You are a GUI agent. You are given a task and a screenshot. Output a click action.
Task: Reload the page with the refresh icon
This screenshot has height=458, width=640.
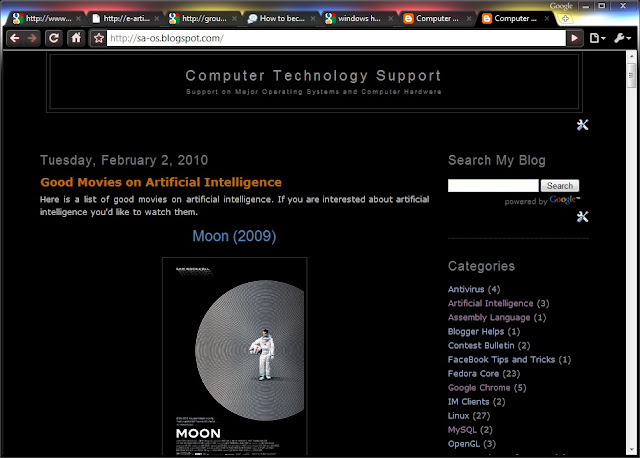53,38
